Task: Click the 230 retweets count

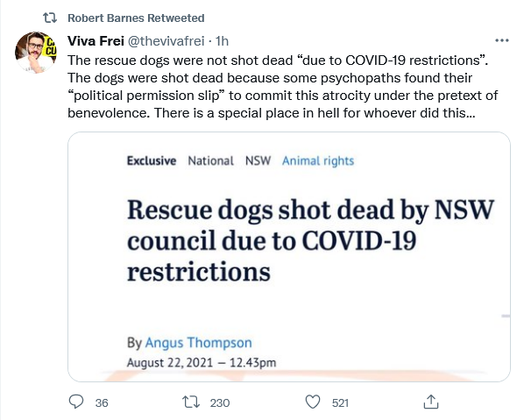Action: (x=220, y=402)
